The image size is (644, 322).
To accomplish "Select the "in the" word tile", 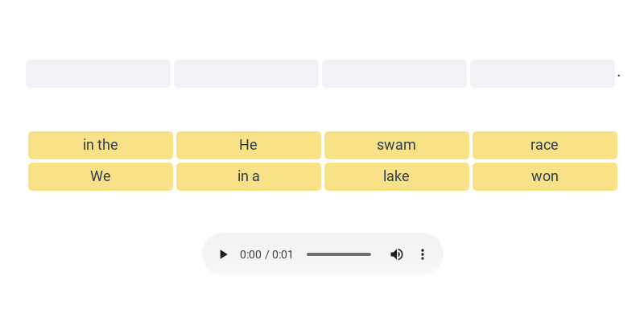I will pyautogui.click(x=101, y=145).
